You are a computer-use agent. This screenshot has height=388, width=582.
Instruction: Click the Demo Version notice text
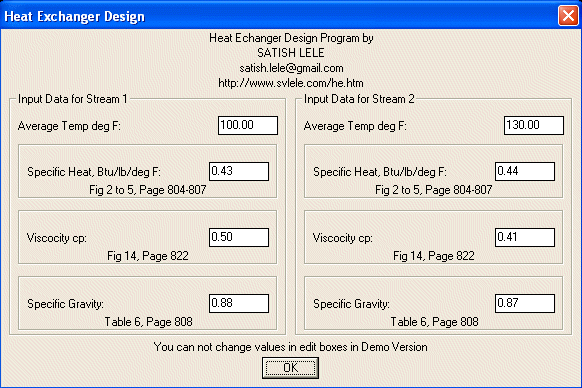[x=291, y=347]
